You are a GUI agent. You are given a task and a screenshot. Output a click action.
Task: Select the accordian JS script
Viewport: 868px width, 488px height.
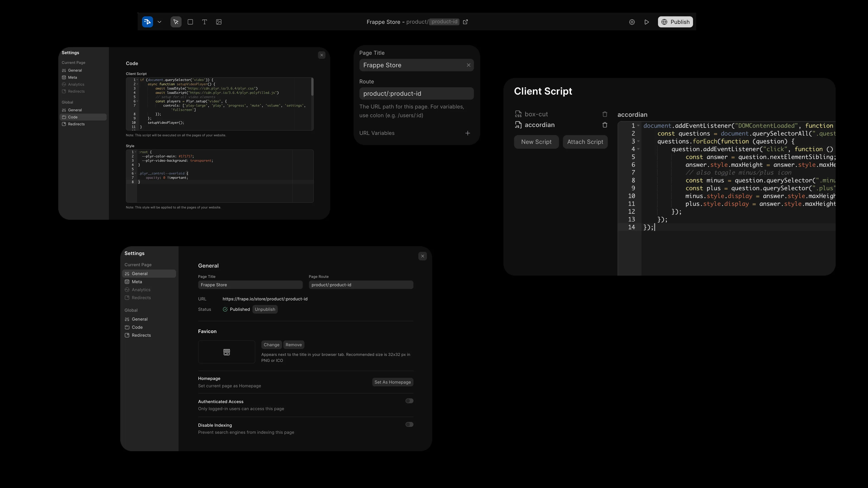click(x=540, y=125)
